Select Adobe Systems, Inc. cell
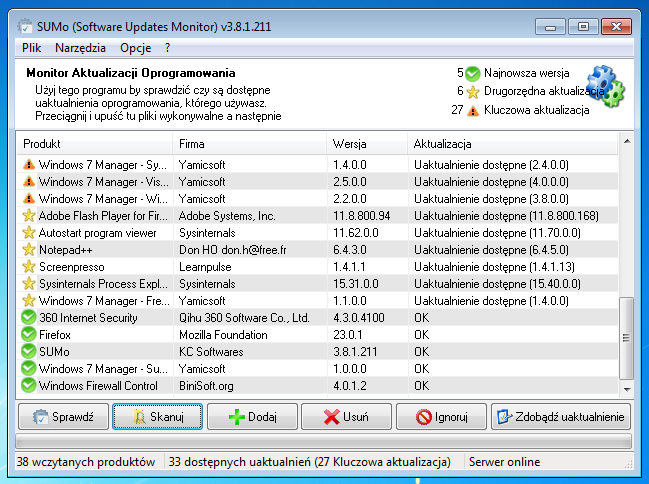 point(227,216)
